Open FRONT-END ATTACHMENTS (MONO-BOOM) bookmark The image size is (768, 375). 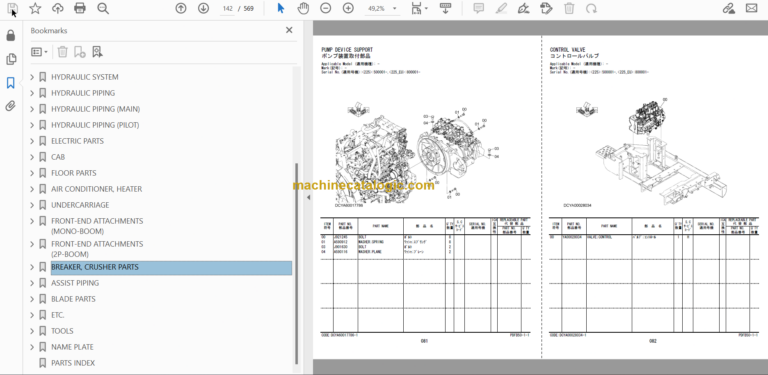(x=97, y=226)
